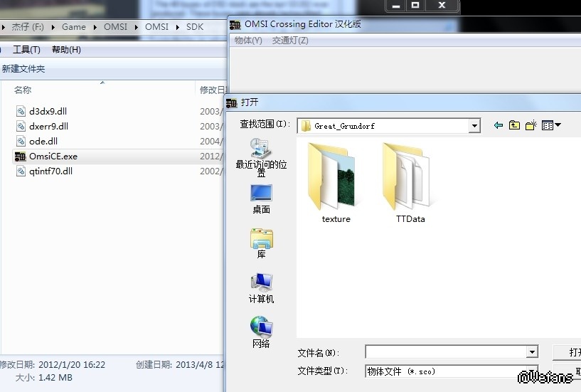Screen dimensions: 581x392
Task: Select the qtintf70.dll file name text
Action: pos(50,171)
